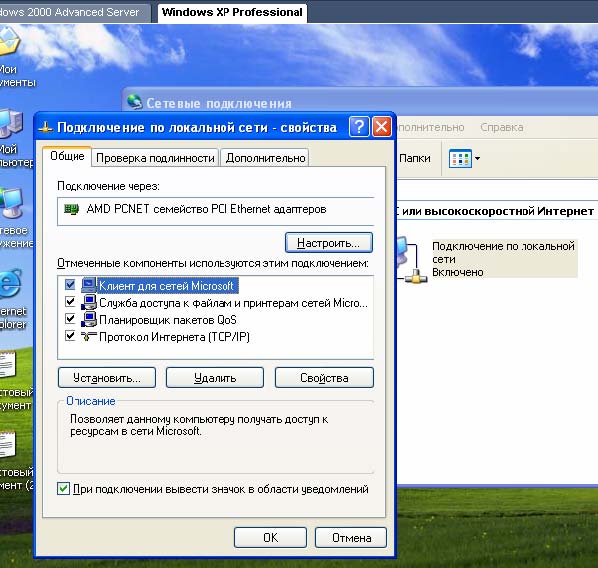Open Internet Explorer desktop icon
598x568 pixels.
point(11,284)
